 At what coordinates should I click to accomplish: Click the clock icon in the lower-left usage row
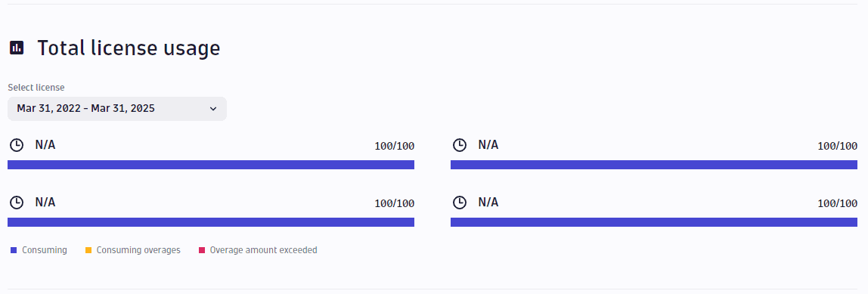click(x=17, y=203)
